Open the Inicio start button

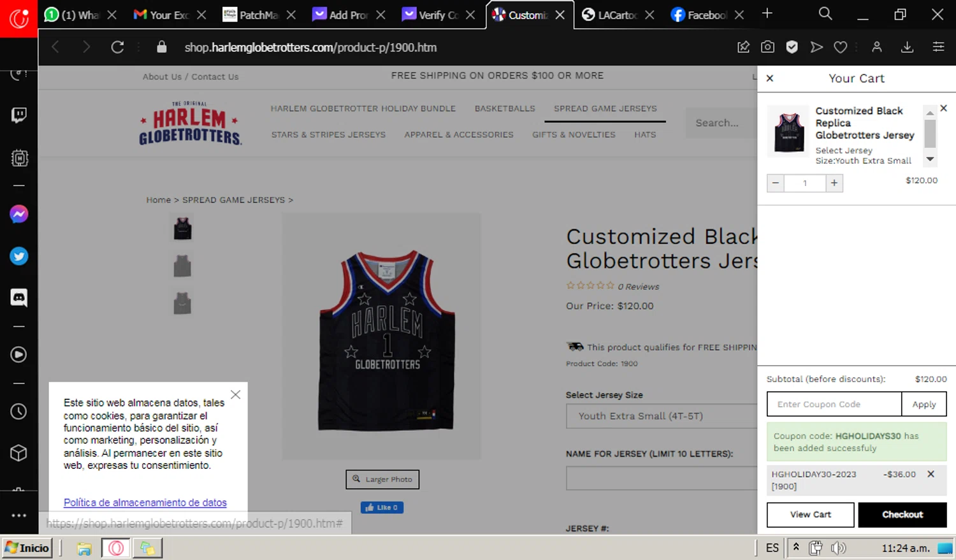(27, 548)
